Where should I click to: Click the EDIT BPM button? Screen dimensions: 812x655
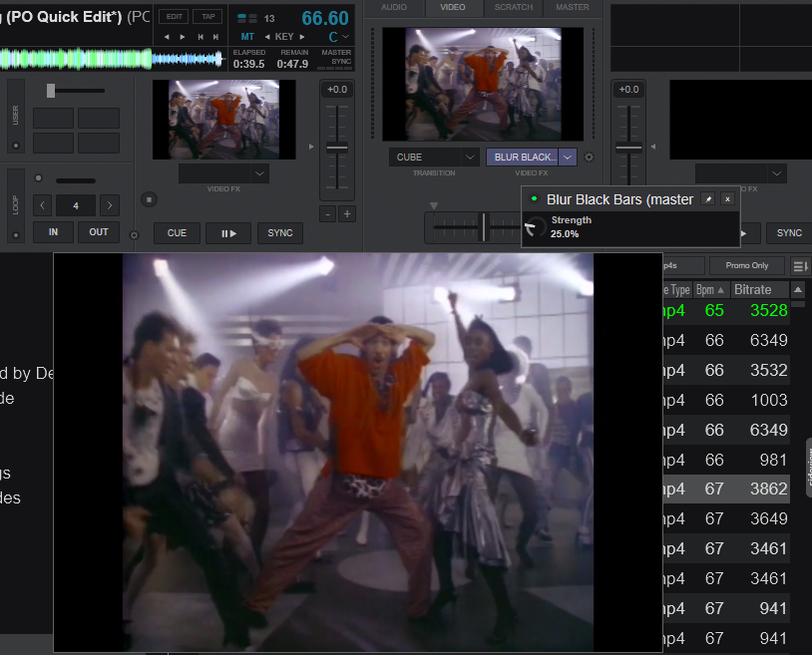(x=174, y=17)
